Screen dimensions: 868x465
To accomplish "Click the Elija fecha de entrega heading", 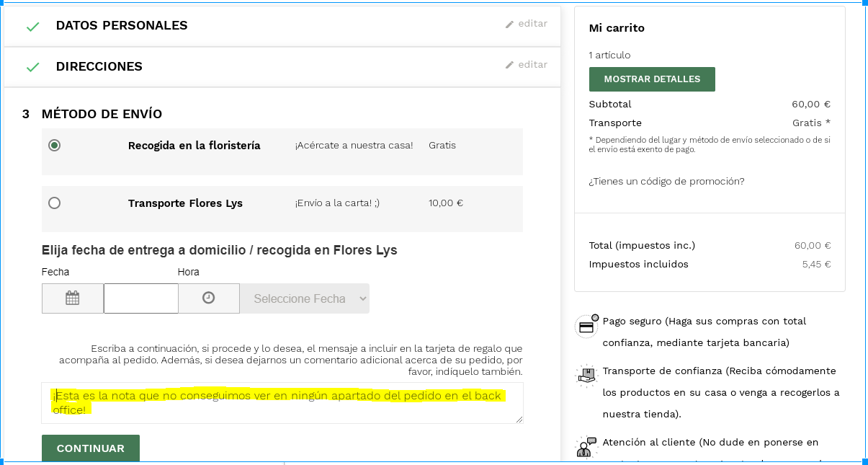I will [x=220, y=250].
